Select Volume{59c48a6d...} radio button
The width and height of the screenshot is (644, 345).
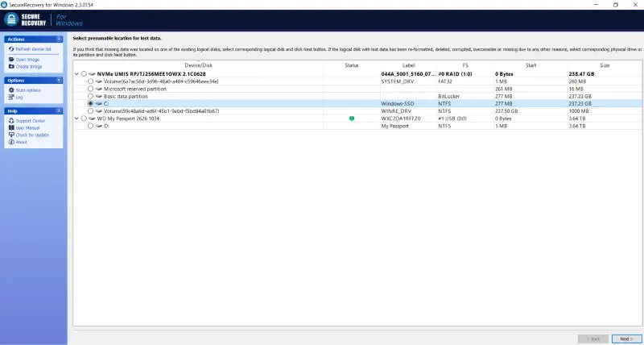(x=90, y=111)
